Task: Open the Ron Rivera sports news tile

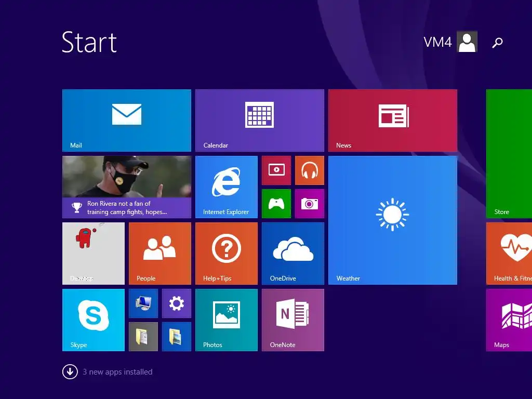Action: point(127,187)
